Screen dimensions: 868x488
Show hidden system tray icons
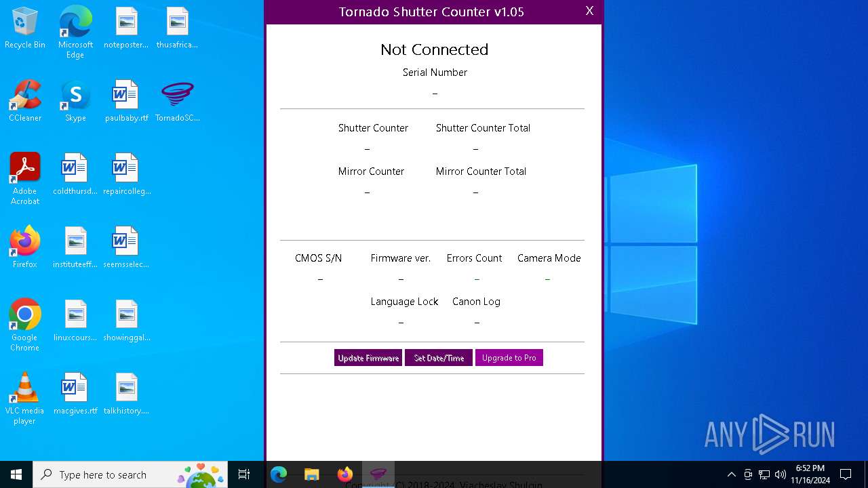click(731, 474)
